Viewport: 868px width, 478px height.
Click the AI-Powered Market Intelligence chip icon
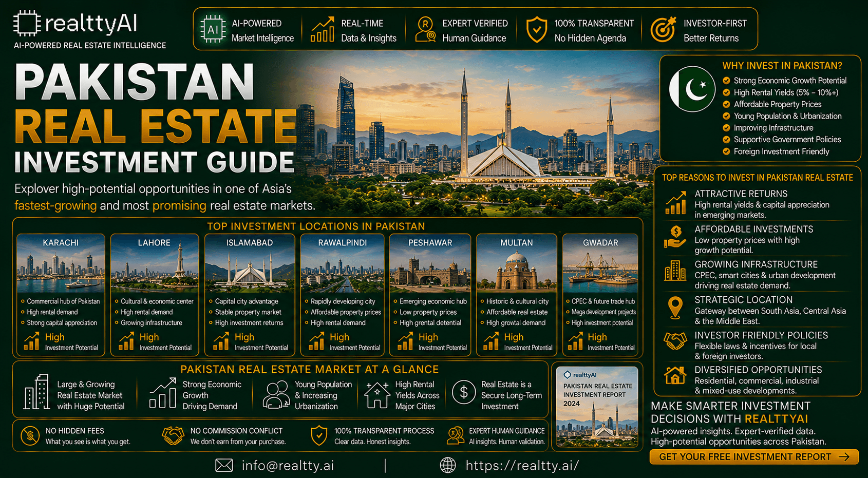coord(213,30)
